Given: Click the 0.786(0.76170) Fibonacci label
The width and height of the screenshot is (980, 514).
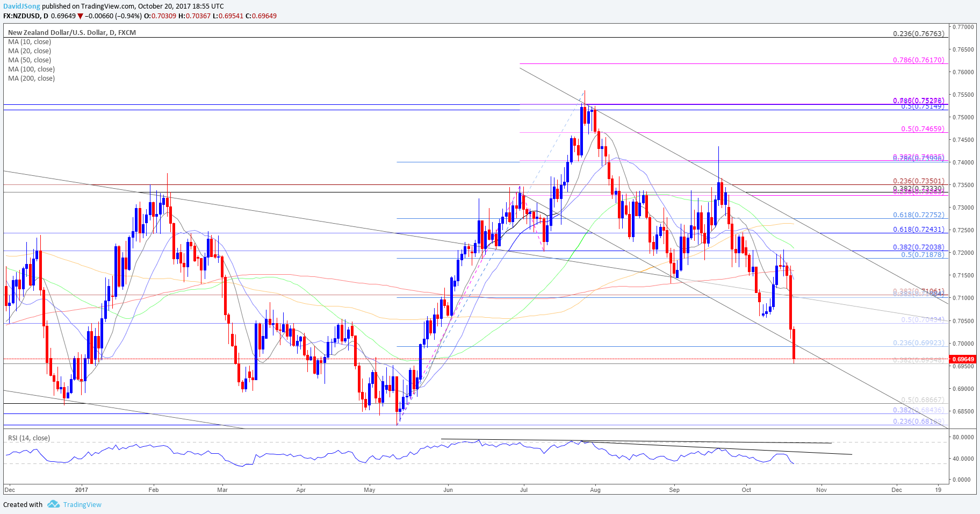Looking at the screenshot, I should click(918, 60).
